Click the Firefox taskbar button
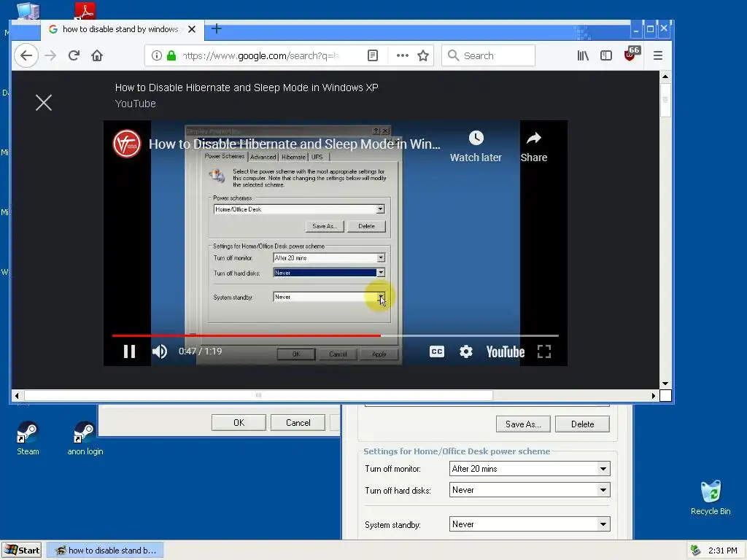 click(105, 551)
